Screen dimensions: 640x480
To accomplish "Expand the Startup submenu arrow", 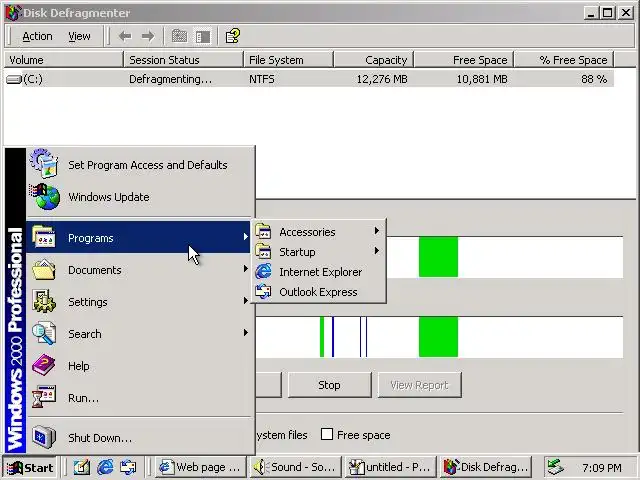I will [x=377, y=251].
